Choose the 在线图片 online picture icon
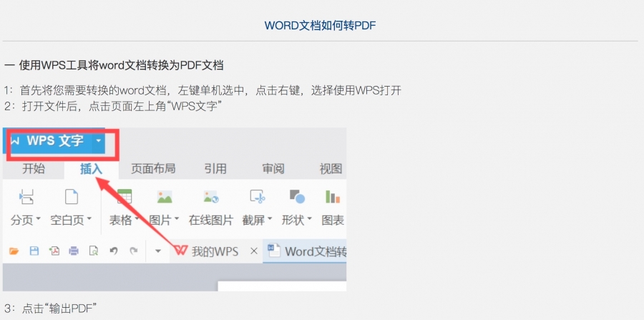 point(210,197)
